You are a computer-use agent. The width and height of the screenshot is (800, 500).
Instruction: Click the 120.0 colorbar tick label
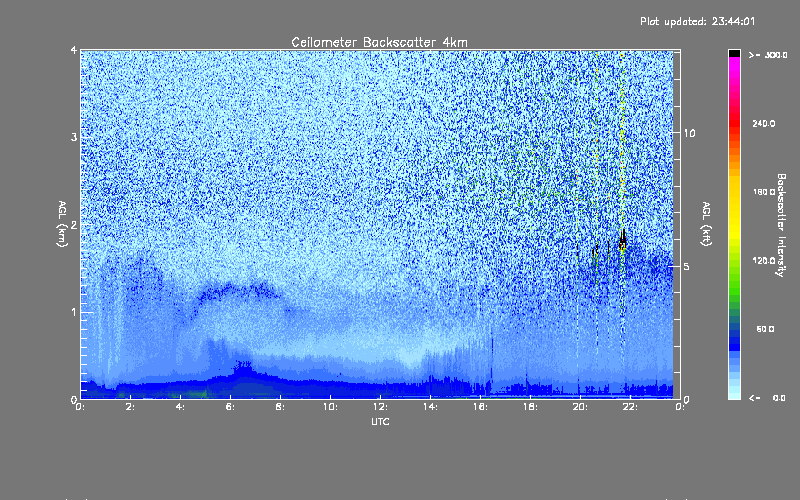click(764, 261)
